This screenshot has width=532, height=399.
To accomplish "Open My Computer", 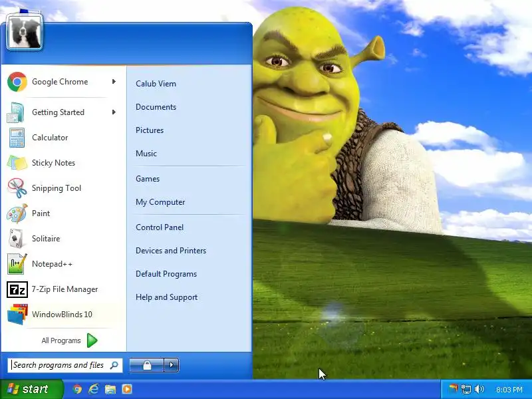I will 160,202.
